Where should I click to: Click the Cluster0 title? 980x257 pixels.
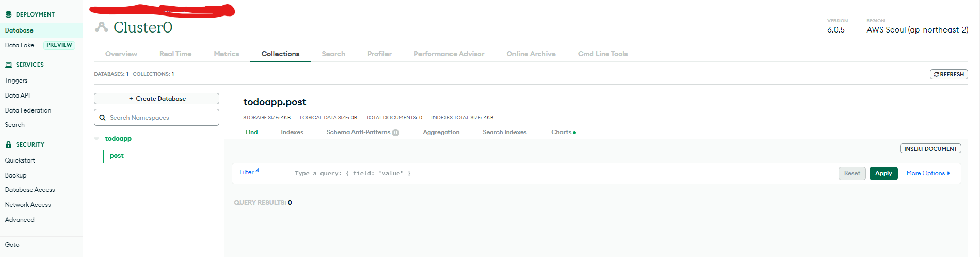tap(143, 27)
